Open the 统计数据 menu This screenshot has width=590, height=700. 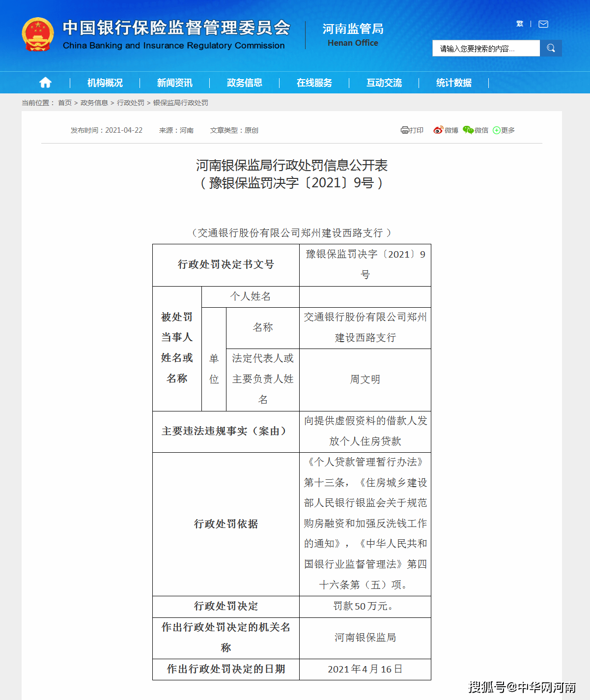pyautogui.click(x=454, y=83)
